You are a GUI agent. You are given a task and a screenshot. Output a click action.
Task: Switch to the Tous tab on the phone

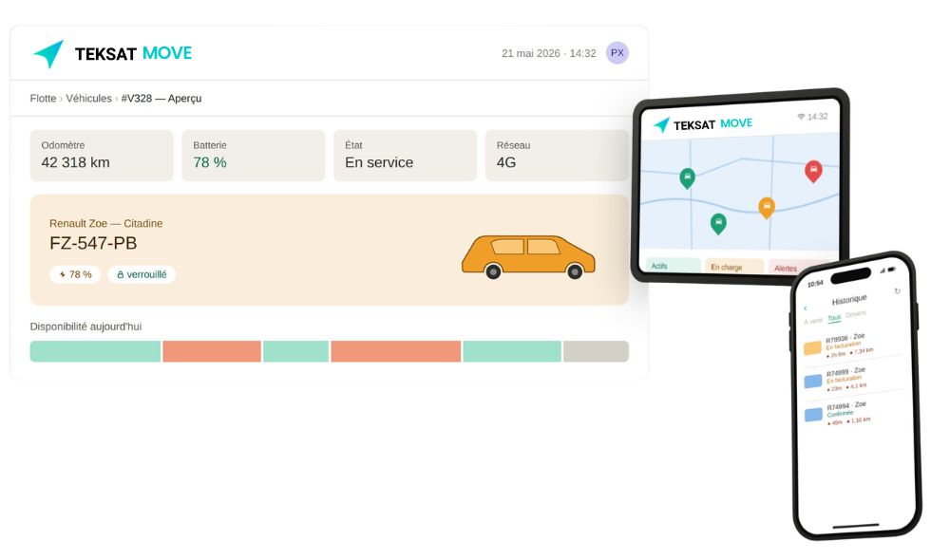point(834,318)
